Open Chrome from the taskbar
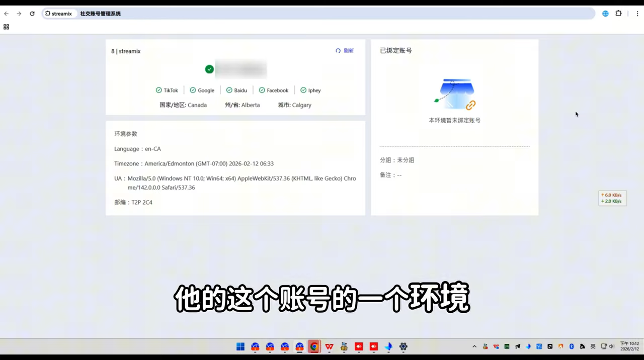The image size is (644, 360). coord(314,346)
